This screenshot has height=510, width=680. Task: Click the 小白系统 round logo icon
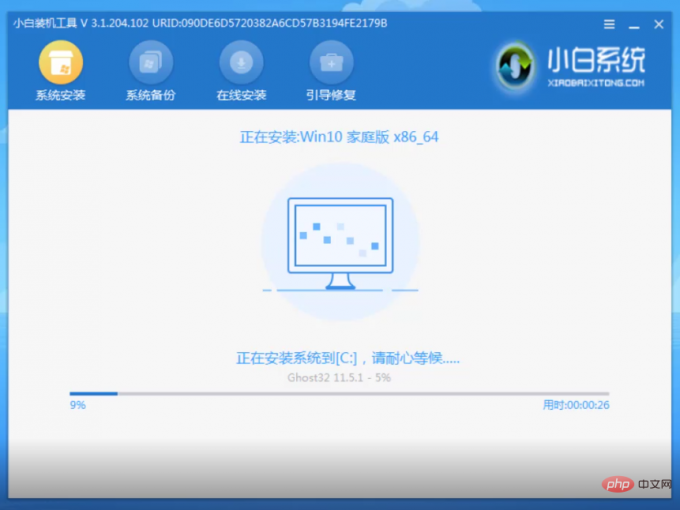tap(515, 66)
